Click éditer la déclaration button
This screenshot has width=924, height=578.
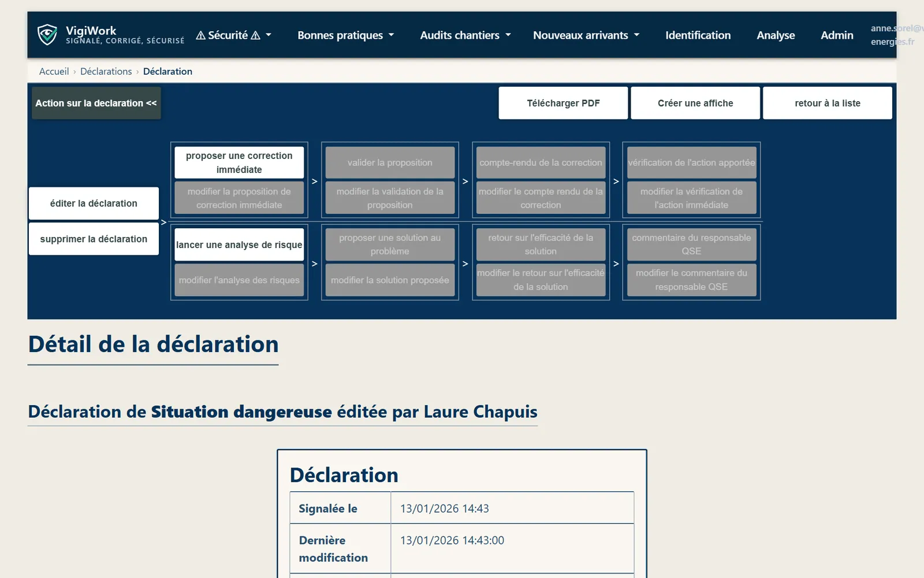click(94, 203)
